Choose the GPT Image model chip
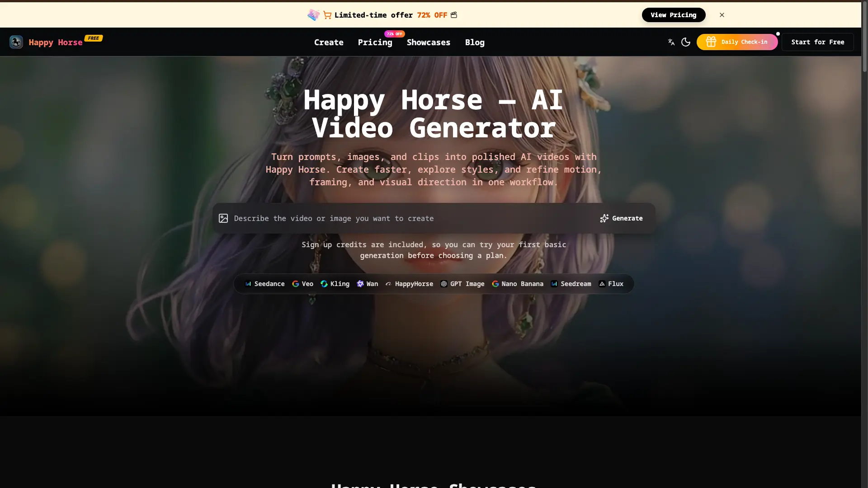Viewport: 868px width, 488px height. [x=462, y=284]
